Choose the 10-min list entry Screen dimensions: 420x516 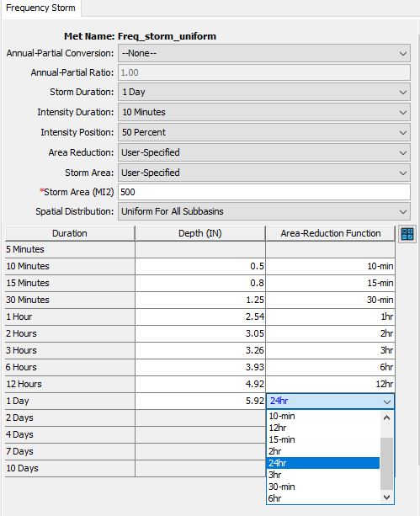pyautogui.click(x=323, y=417)
